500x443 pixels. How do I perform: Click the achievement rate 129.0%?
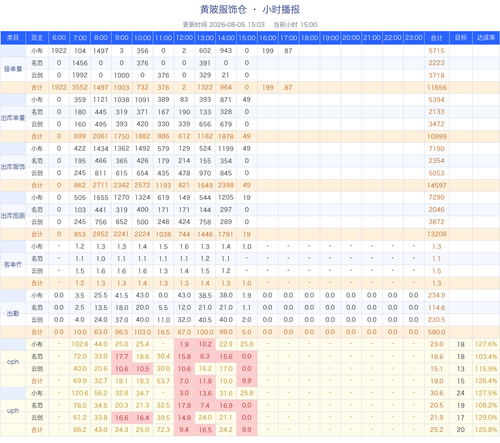coord(486,417)
